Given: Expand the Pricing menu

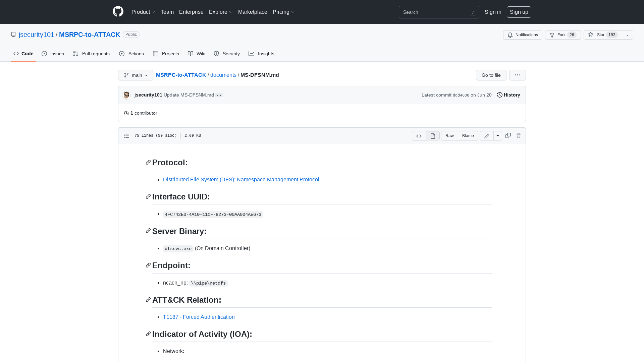Looking at the screenshot, I should coord(283,12).
